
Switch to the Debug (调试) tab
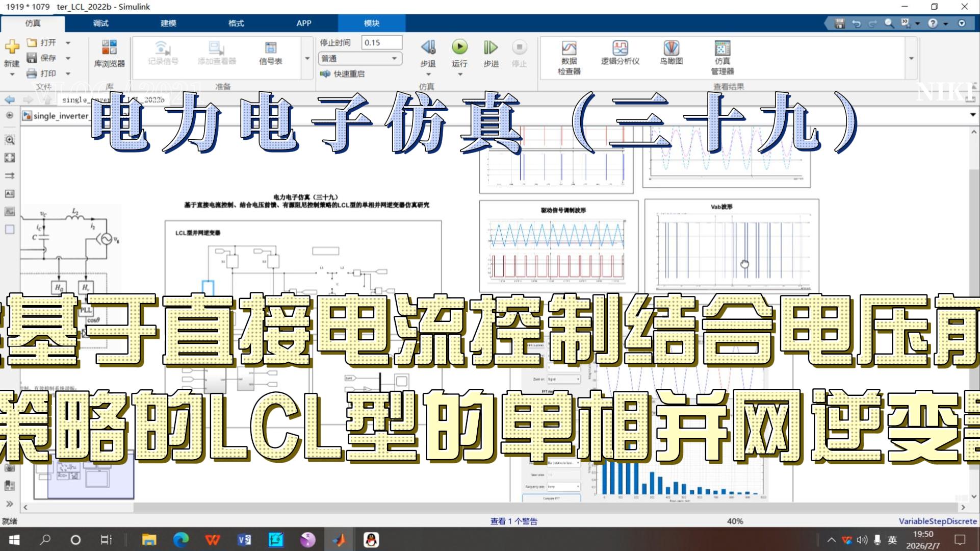pyautogui.click(x=100, y=23)
